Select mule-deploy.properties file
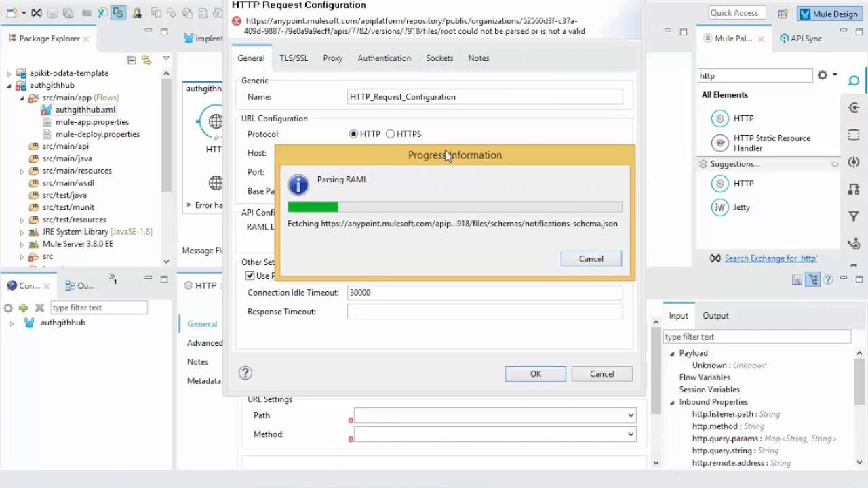868x488 pixels. pos(97,134)
